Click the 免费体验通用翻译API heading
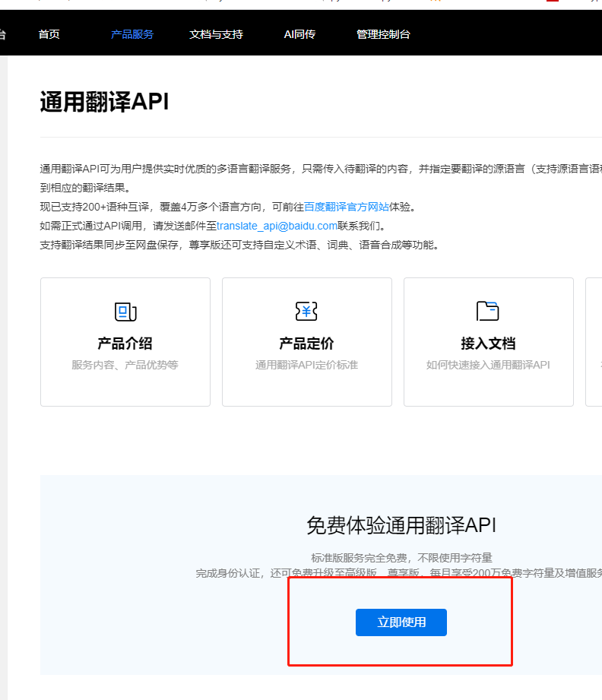602x700 pixels. click(x=401, y=525)
